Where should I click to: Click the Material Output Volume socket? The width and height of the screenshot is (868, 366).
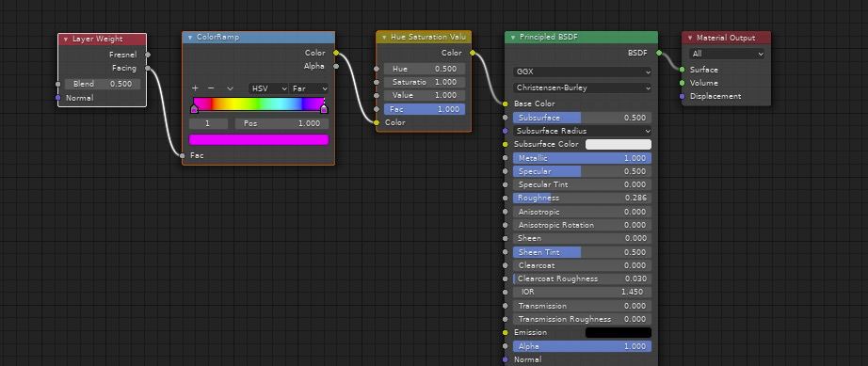pyautogui.click(x=682, y=83)
